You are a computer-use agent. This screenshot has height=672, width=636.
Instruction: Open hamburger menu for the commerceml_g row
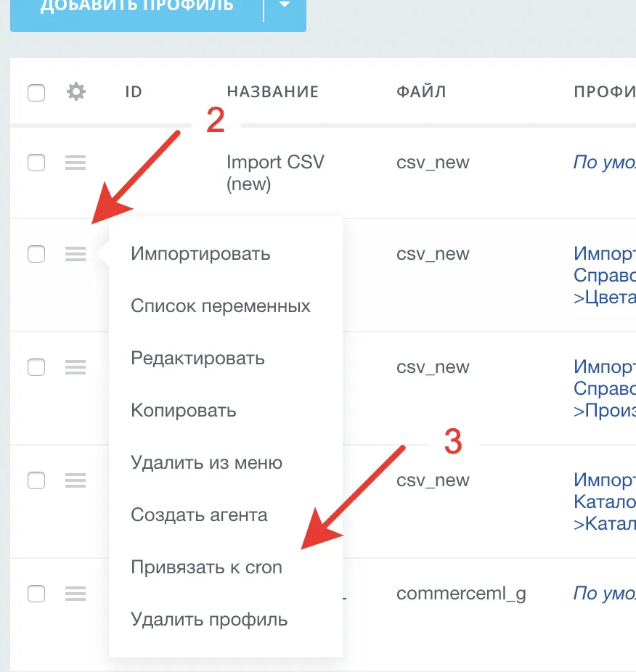point(76,593)
